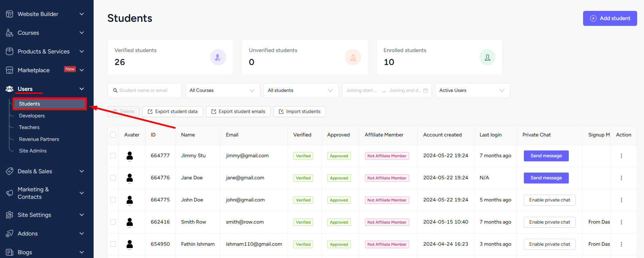Click the Joining start date field
This screenshot has width=644, height=258.
point(361,91)
